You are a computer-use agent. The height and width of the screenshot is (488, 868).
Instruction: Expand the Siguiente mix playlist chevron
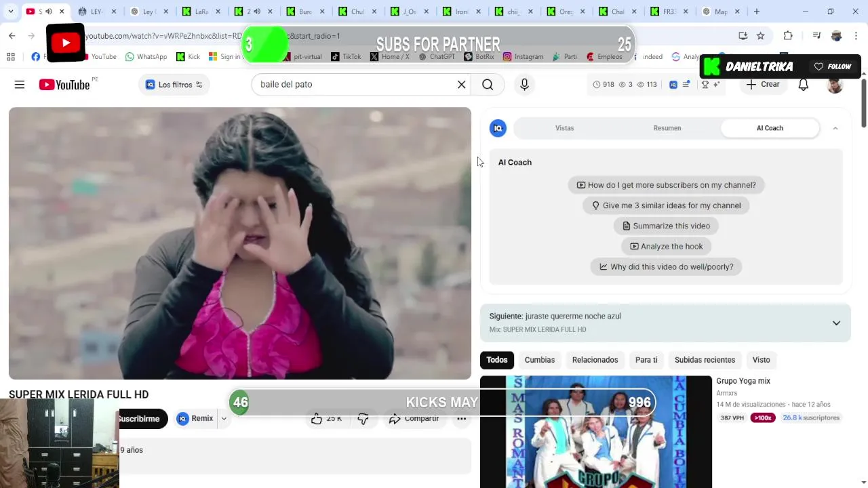[836, 323]
